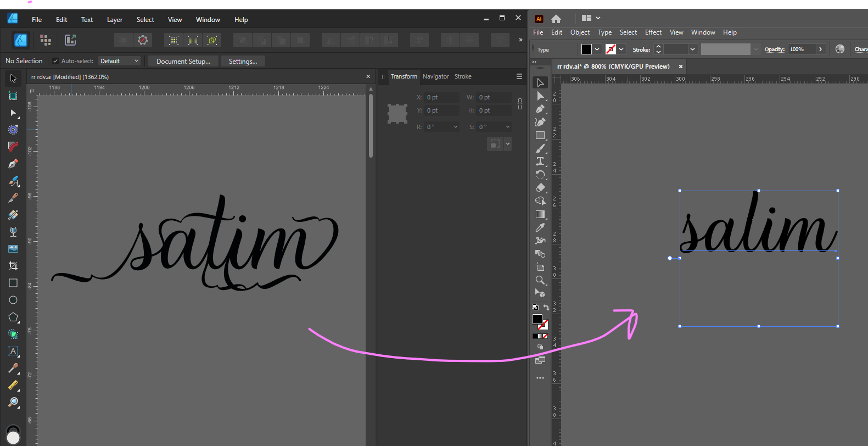Select the Artistic Text tool in Affinity
This screenshot has height=446, width=868.
[13, 351]
